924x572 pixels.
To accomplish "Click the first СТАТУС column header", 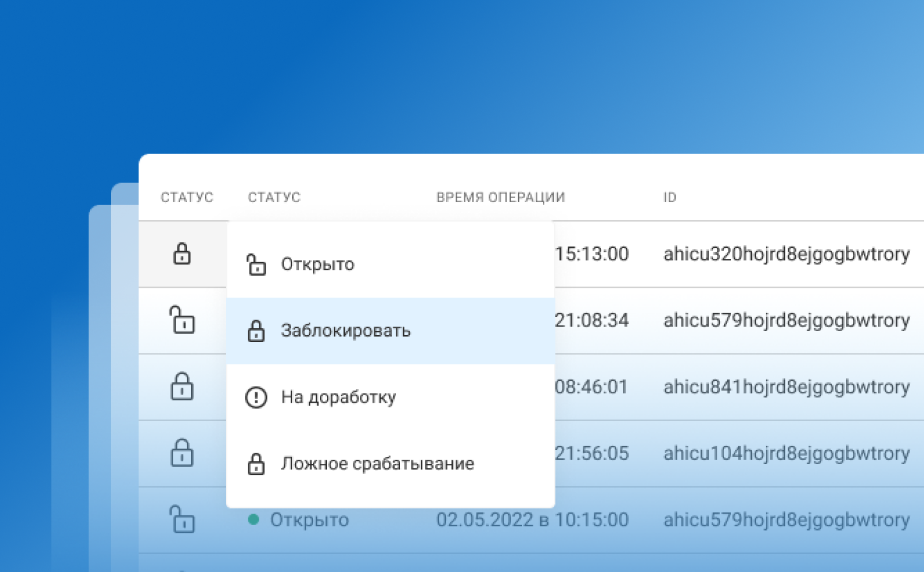I will click(187, 198).
